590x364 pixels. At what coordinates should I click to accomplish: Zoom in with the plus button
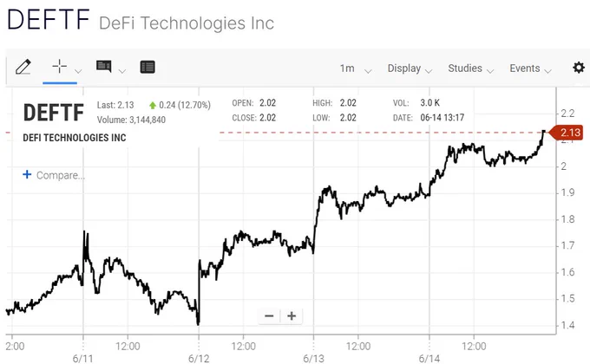(292, 315)
